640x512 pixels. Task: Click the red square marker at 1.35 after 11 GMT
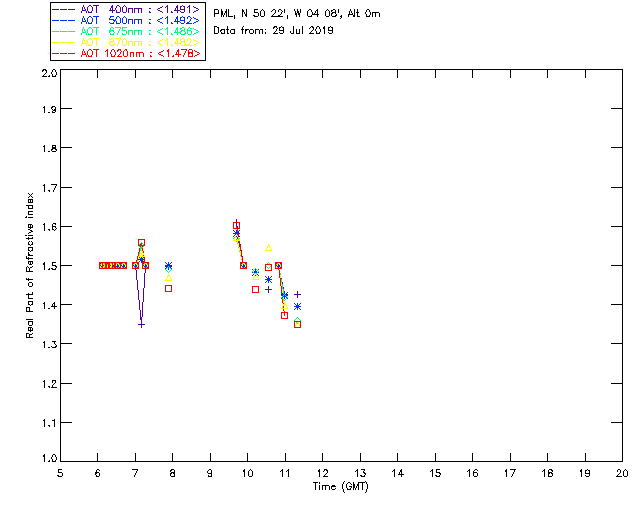click(298, 325)
